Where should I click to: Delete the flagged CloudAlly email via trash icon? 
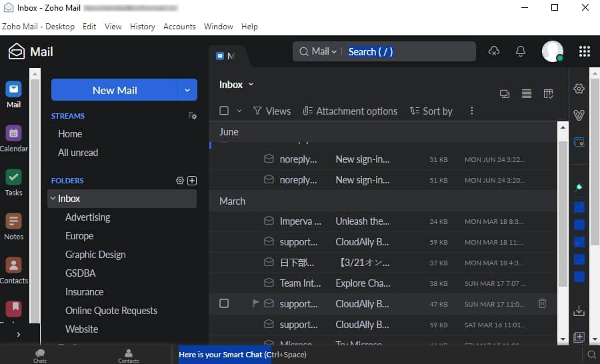pyautogui.click(x=542, y=303)
